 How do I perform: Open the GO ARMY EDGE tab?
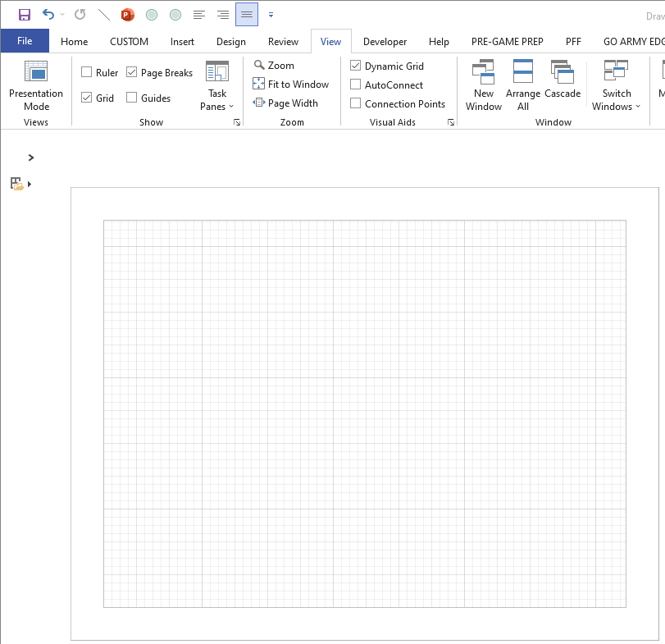click(634, 42)
